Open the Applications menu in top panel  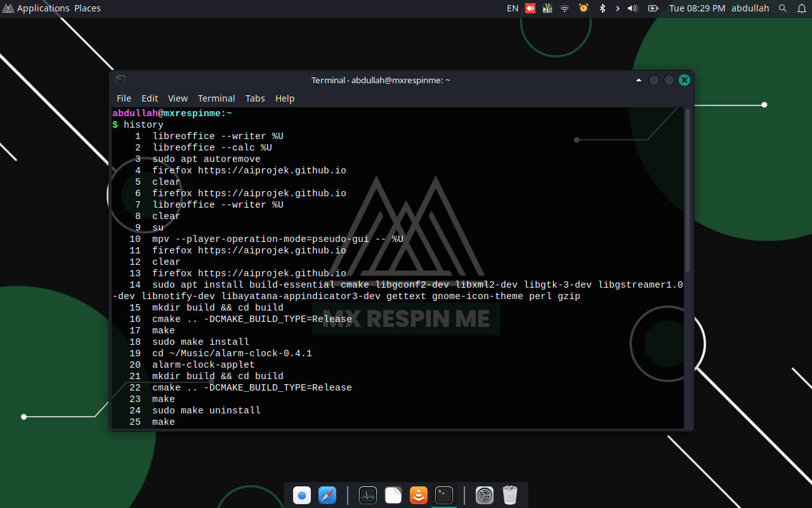[x=36, y=8]
